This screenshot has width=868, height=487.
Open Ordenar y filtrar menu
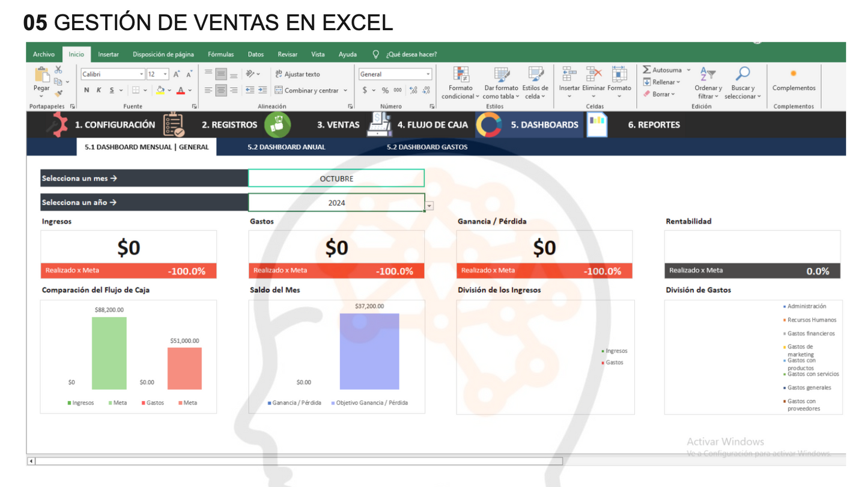pos(708,83)
